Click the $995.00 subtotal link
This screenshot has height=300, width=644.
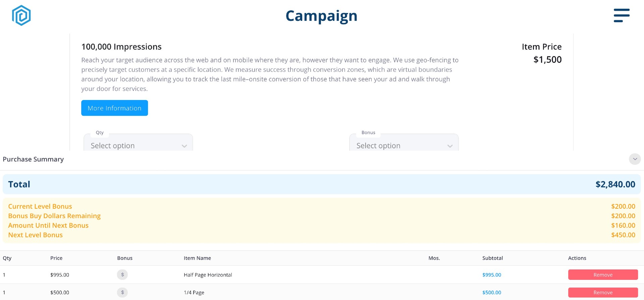coord(491,275)
